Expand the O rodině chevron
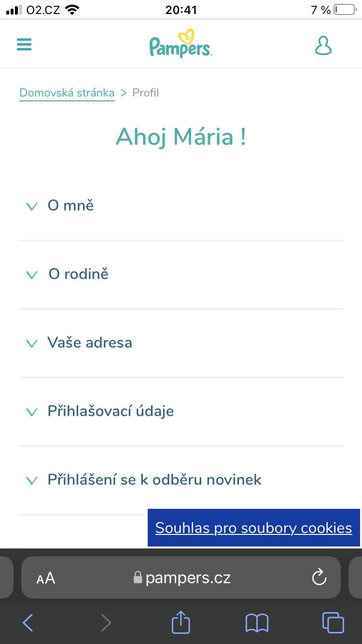Screen dimensions: 362x644 [x=32, y=275]
